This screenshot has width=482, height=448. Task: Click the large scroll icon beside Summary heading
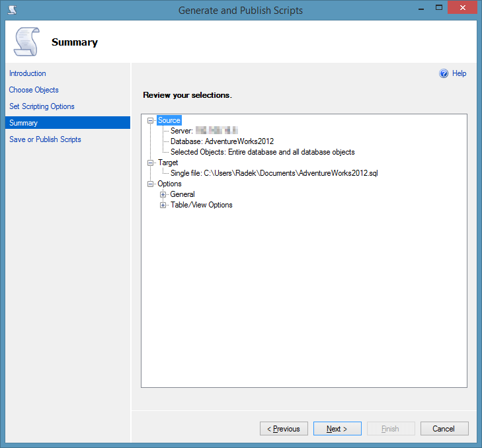pyautogui.click(x=27, y=42)
